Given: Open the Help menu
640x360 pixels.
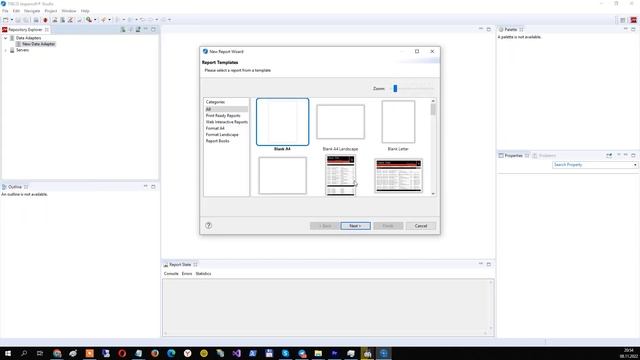Looking at the screenshot, I should click(x=85, y=11).
